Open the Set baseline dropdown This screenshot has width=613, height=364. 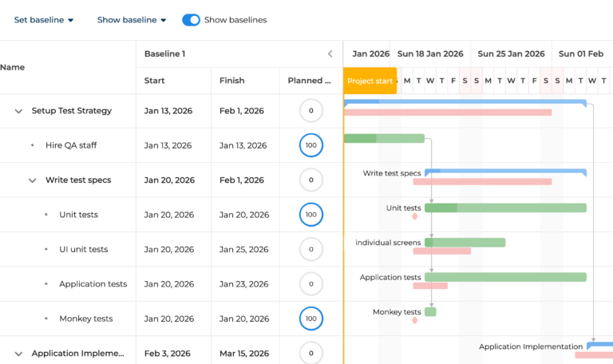[x=44, y=20]
